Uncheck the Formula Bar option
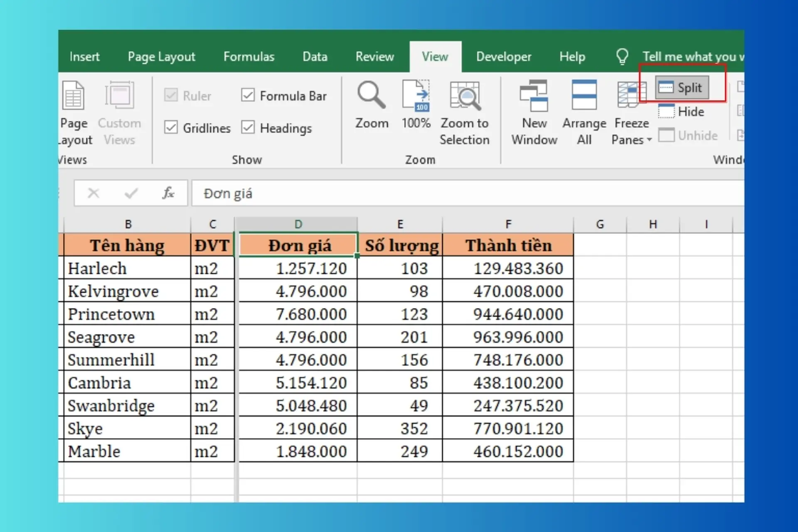 pyautogui.click(x=248, y=95)
